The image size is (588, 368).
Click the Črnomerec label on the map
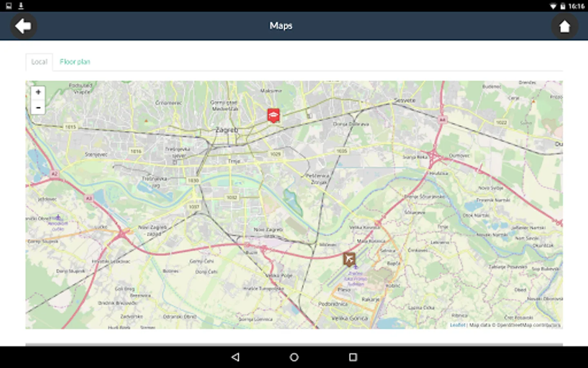[169, 103]
